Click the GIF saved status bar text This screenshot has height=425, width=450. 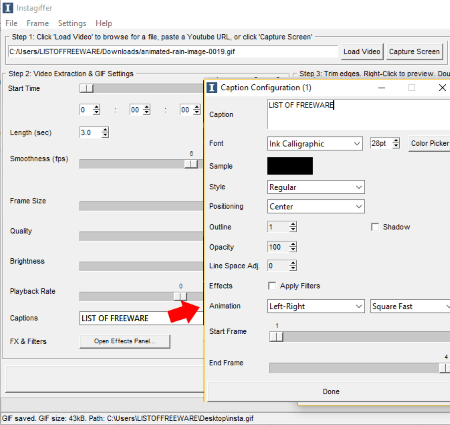click(x=128, y=418)
